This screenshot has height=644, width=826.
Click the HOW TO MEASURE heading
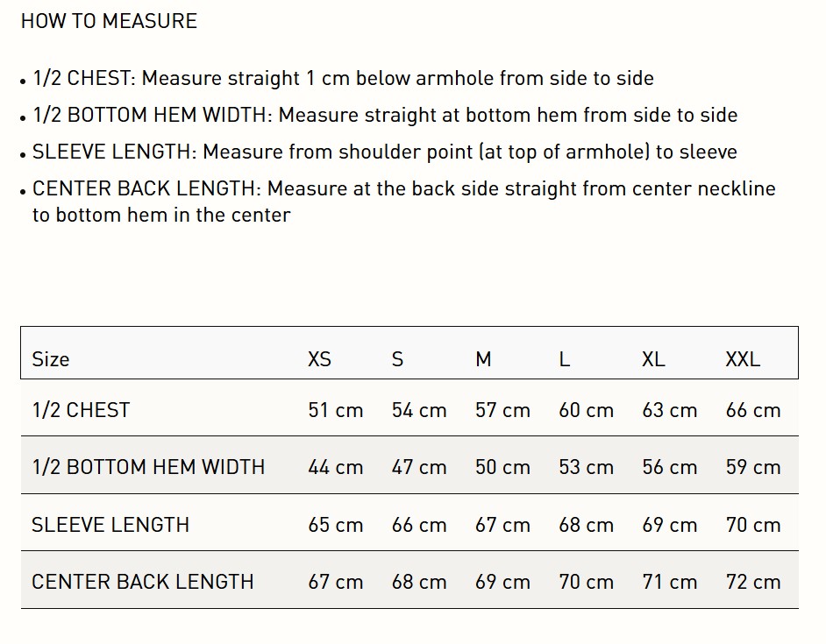[x=109, y=21]
